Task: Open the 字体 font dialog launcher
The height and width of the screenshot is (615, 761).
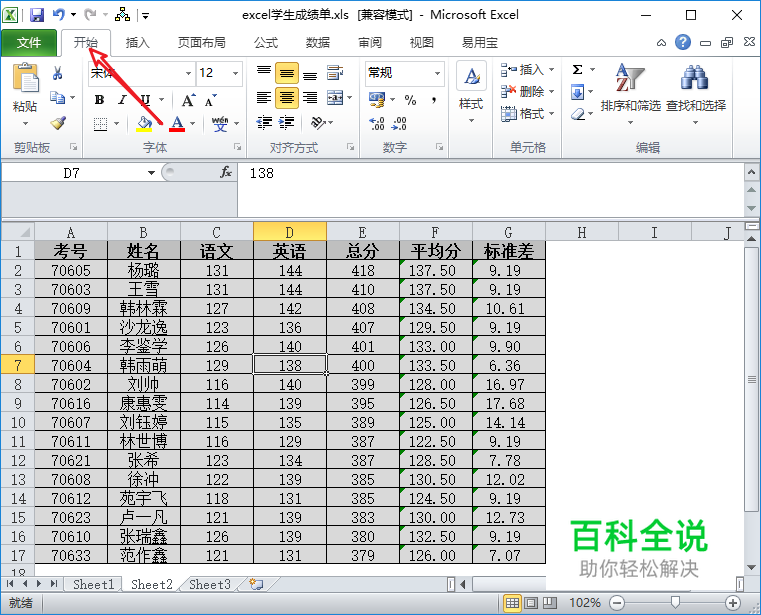Action: pos(238,147)
